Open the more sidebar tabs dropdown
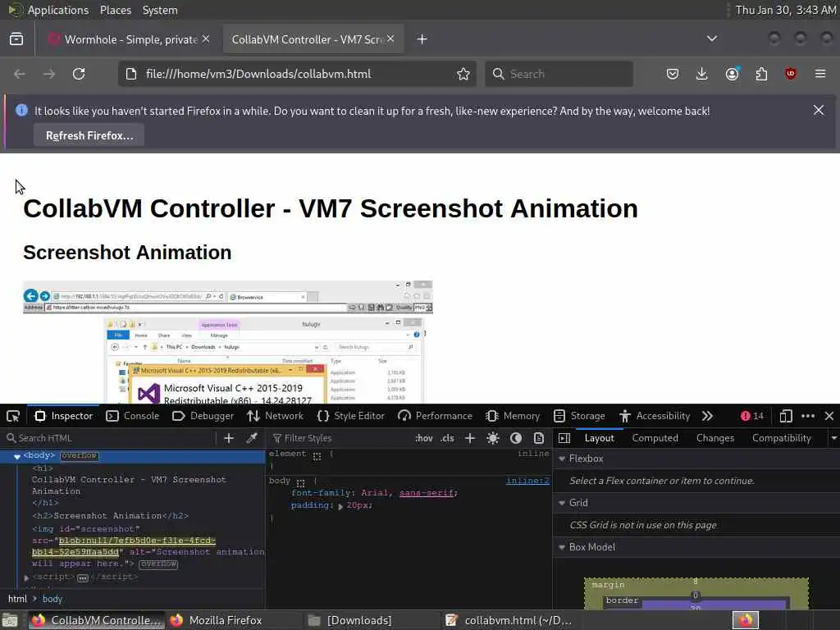 pyautogui.click(x=833, y=438)
